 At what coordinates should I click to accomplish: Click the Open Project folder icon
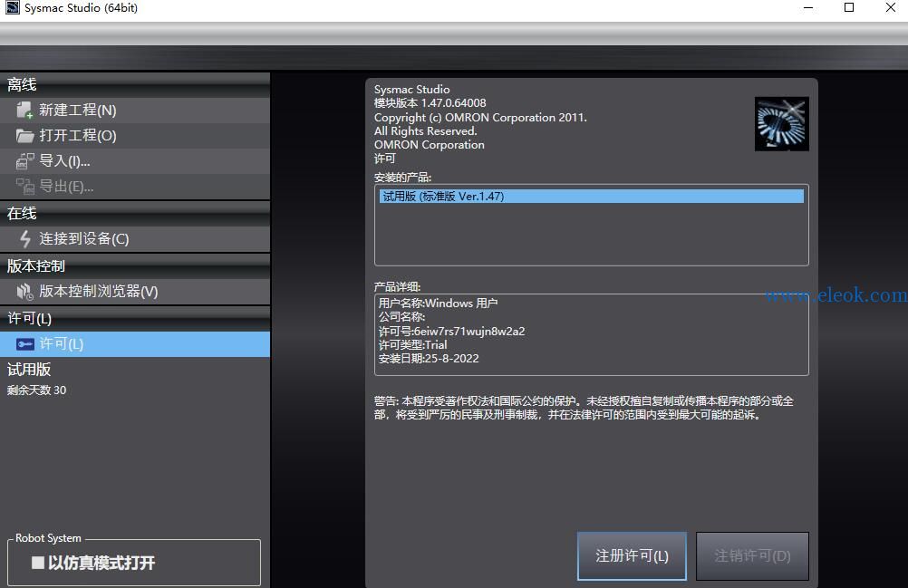tap(24, 135)
